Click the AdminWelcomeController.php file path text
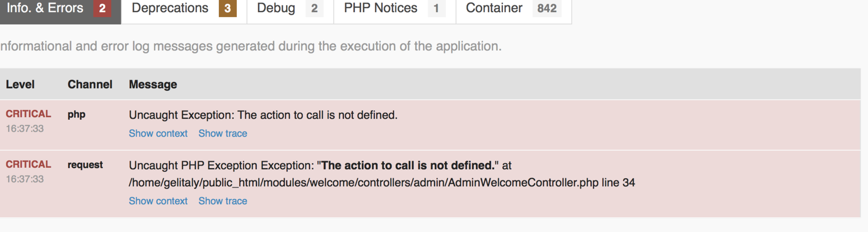The width and height of the screenshot is (868, 232). click(x=382, y=183)
